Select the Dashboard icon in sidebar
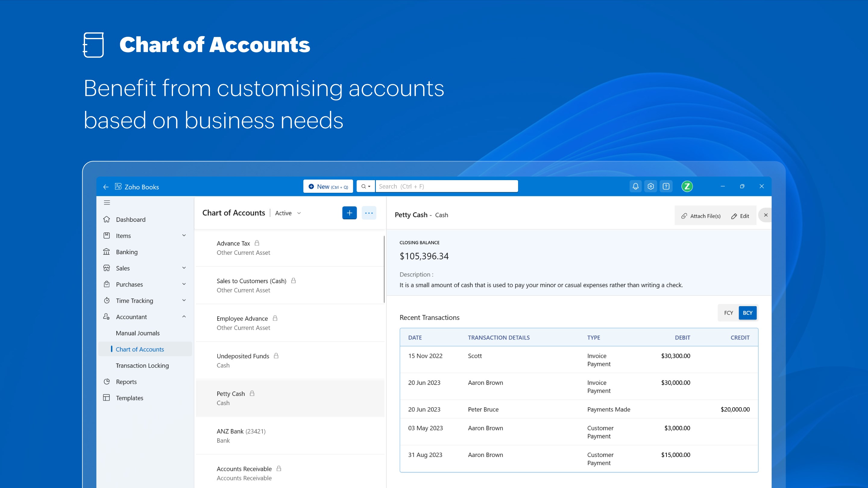Image resolution: width=868 pixels, height=488 pixels. tap(106, 219)
